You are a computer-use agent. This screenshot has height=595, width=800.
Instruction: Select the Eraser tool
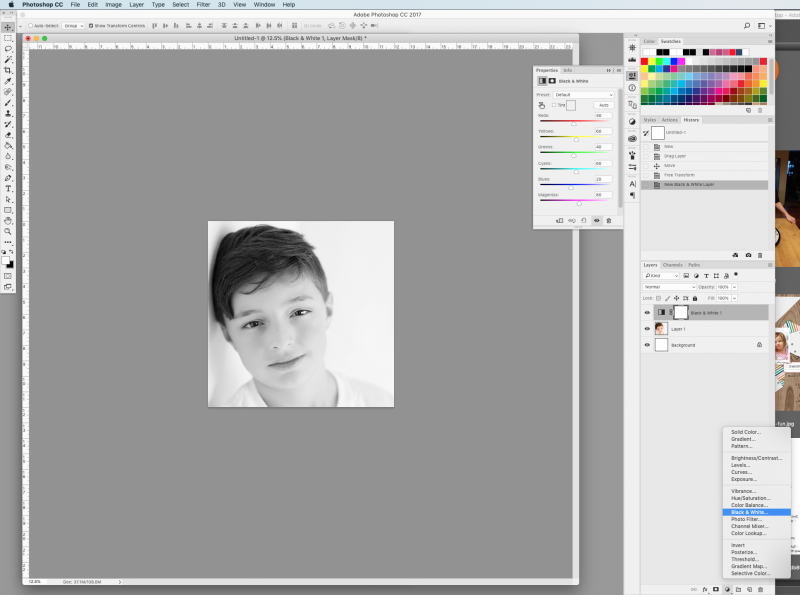click(8, 135)
